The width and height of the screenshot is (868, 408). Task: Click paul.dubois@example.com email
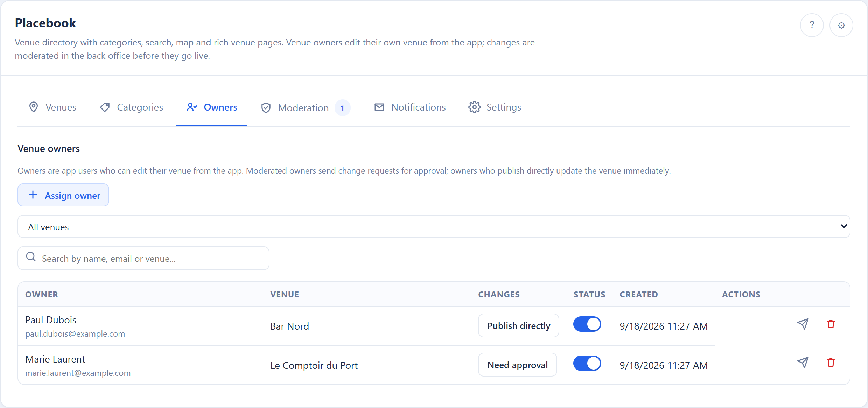(x=75, y=334)
